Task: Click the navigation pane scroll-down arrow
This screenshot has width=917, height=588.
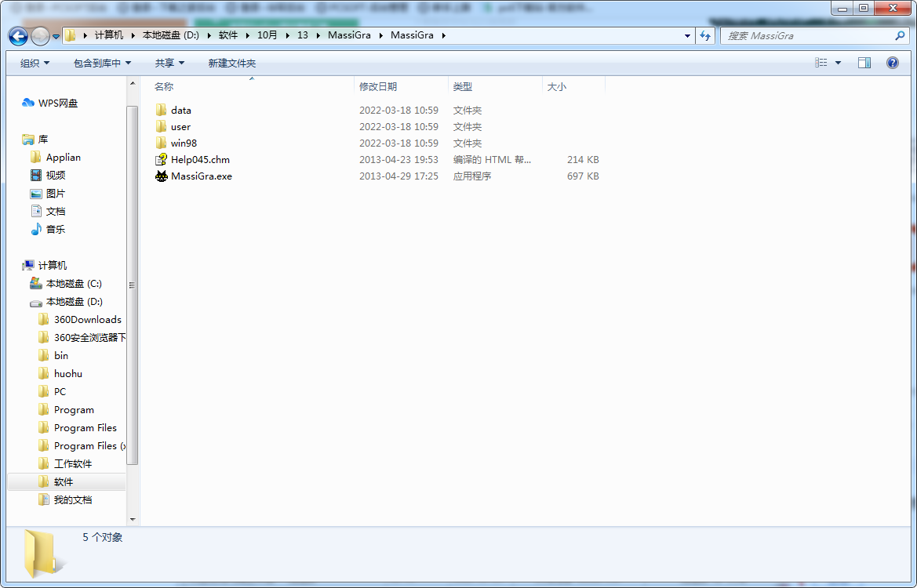Action: (x=133, y=519)
